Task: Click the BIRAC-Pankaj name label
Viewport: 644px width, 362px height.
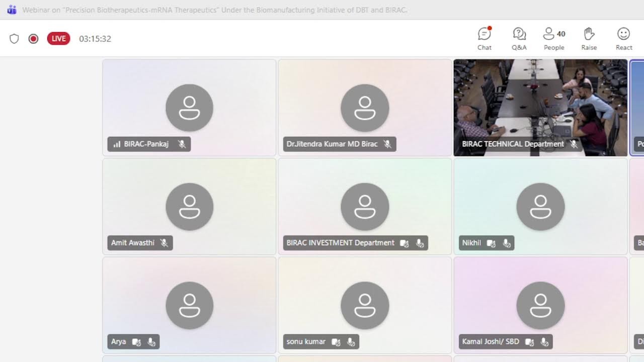Action: pyautogui.click(x=146, y=144)
